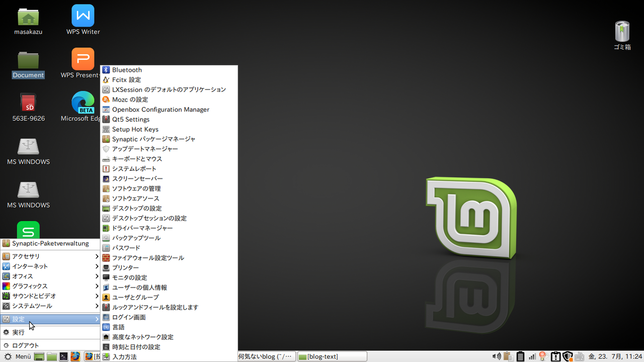Image resolution: width=644 pixels, height=362 pixels.
Task: Open 時刻と日付の設定 entry
Action: click(x=169, y=347)
